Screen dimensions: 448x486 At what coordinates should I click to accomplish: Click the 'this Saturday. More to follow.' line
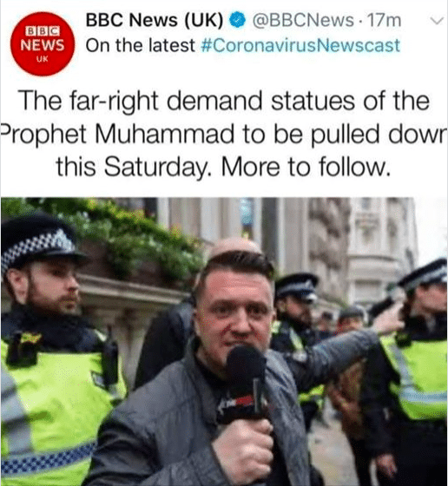coord(223,167)
